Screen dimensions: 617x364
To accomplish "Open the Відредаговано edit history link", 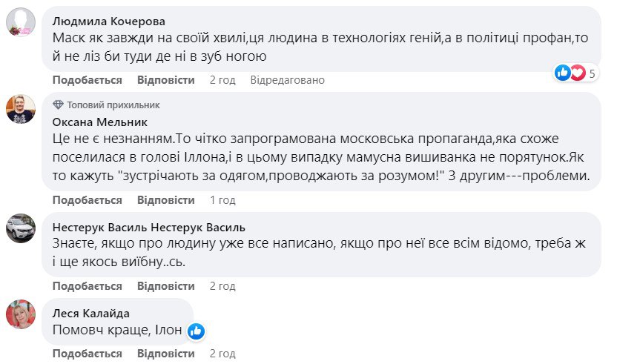I will click(x=288, y=79).
